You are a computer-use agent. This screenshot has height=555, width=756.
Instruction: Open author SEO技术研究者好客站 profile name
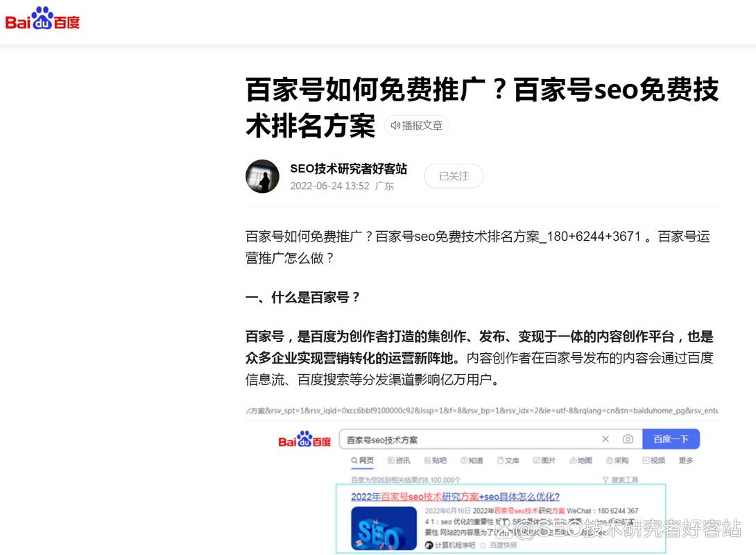pyautogui.click(x=349, y=169)
